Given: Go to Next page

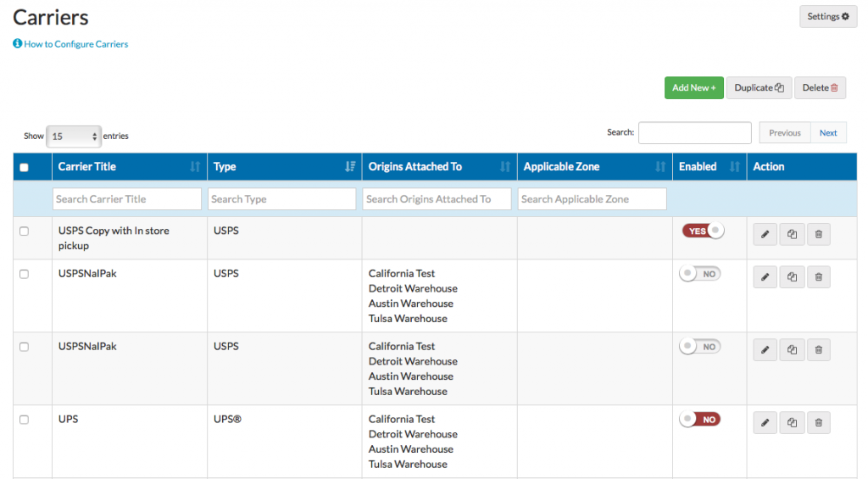Looking at the screenshot, I should point(828,133).
